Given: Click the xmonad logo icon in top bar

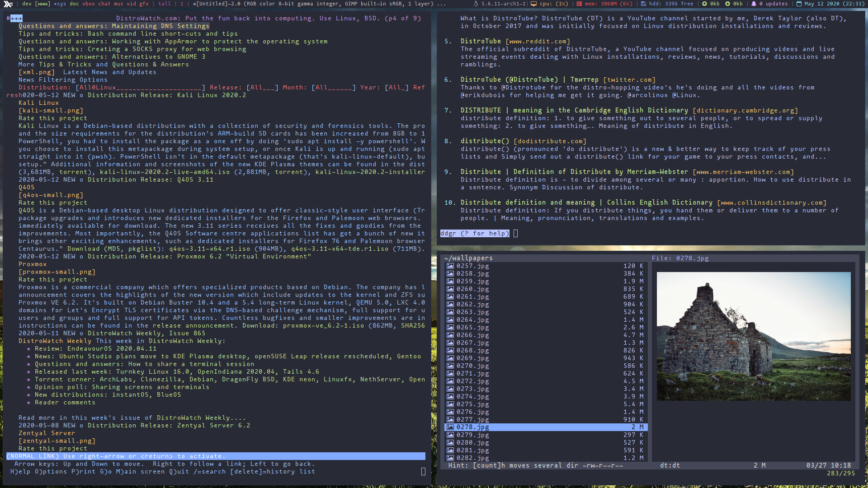Looking at the screenshot, I should [x=8, y=4].
